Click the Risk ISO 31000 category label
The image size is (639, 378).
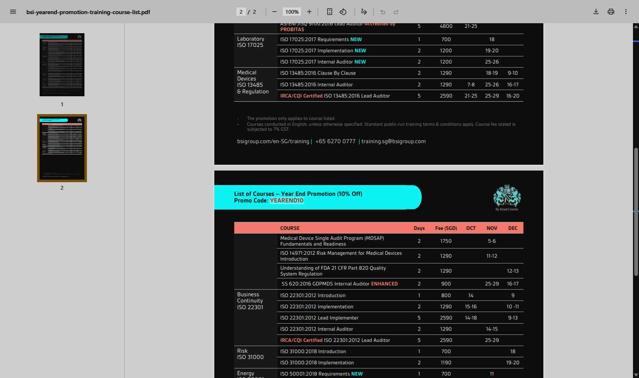coord(250,354)
